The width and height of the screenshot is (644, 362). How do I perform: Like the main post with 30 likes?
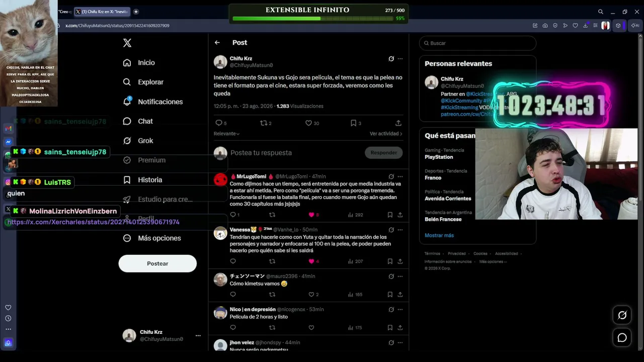(308, 123)
